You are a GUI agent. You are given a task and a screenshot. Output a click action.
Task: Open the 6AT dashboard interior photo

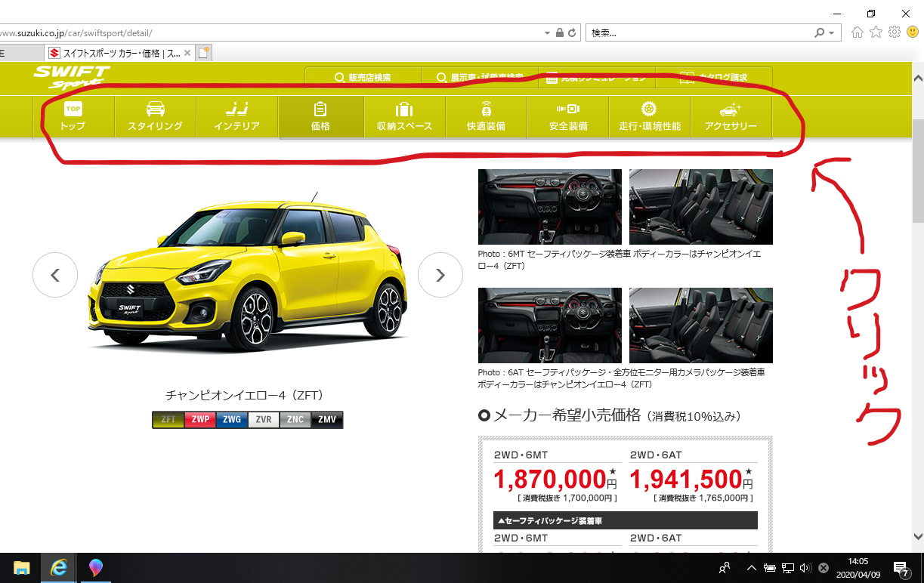tap(550, 325)
